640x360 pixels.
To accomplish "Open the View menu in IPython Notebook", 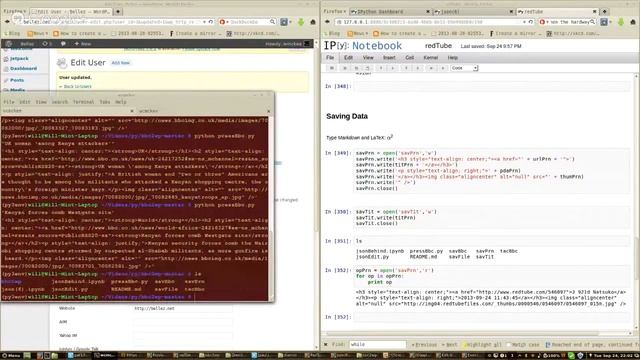I will point(368,58).
